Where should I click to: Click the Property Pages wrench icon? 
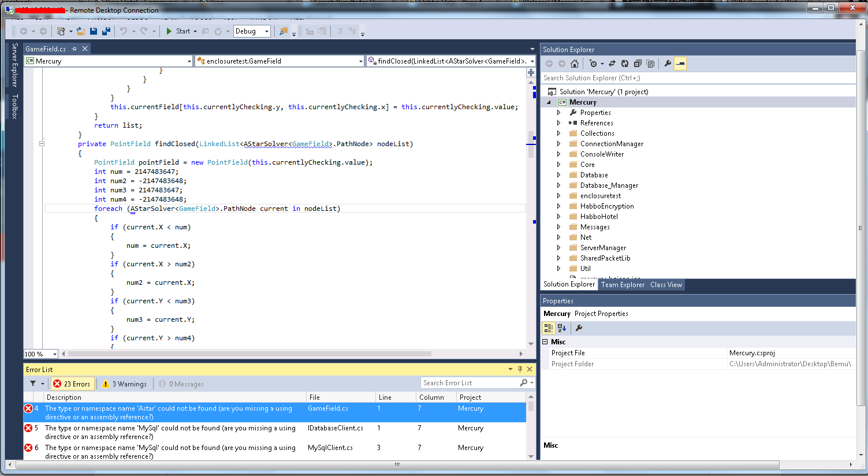pos(579,328)
